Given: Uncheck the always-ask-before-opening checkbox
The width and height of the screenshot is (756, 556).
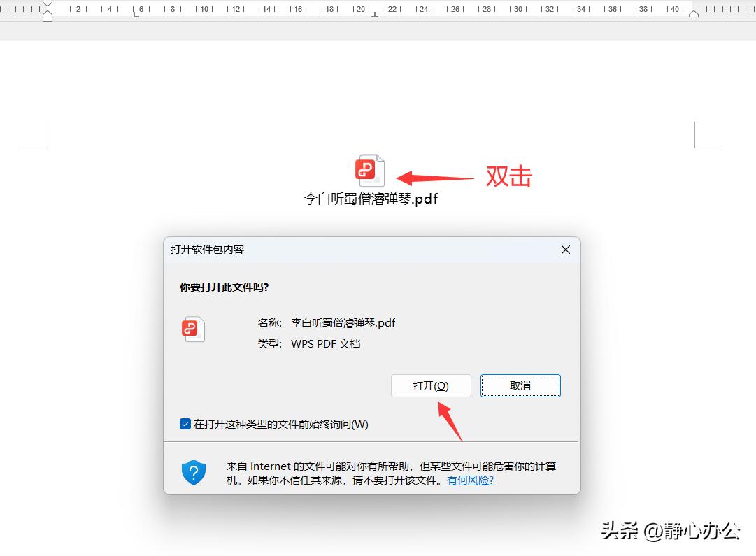Looking at the screenshot, I should click(x=185, y=424).
